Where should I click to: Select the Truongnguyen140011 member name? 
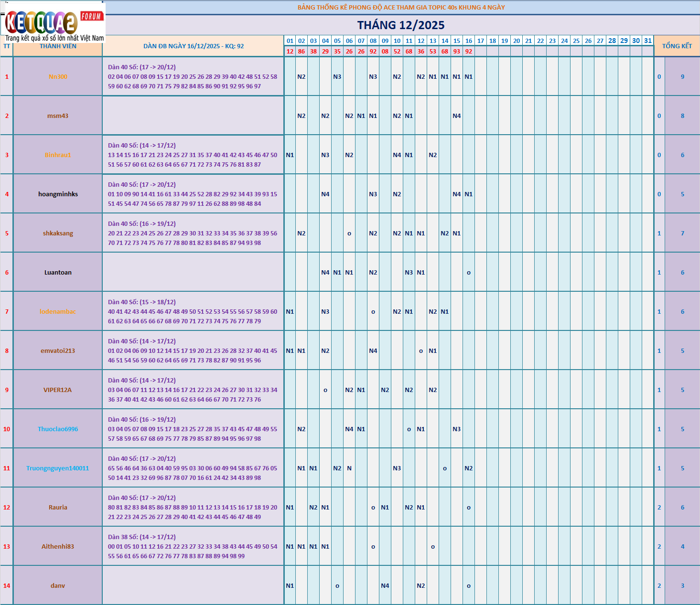coord(58,468)
